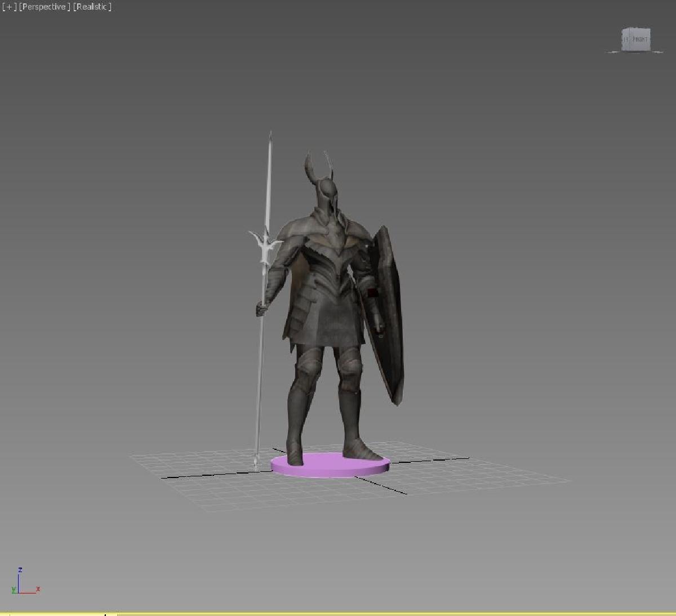The image size is (676, 616).
Task: Open the Perspective point-of-view viewport menu
Action: (x=45, y=7)
